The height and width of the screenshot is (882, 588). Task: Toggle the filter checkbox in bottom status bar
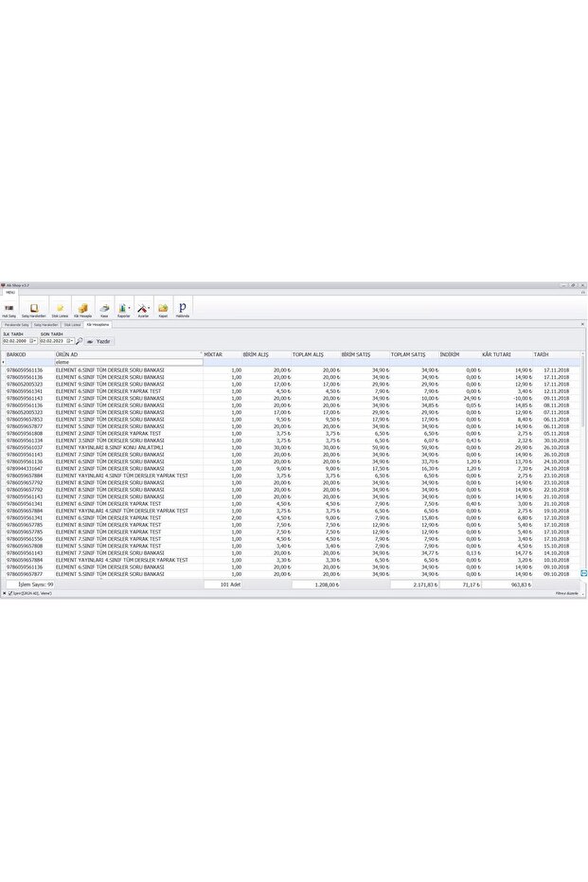pos(9,593)
